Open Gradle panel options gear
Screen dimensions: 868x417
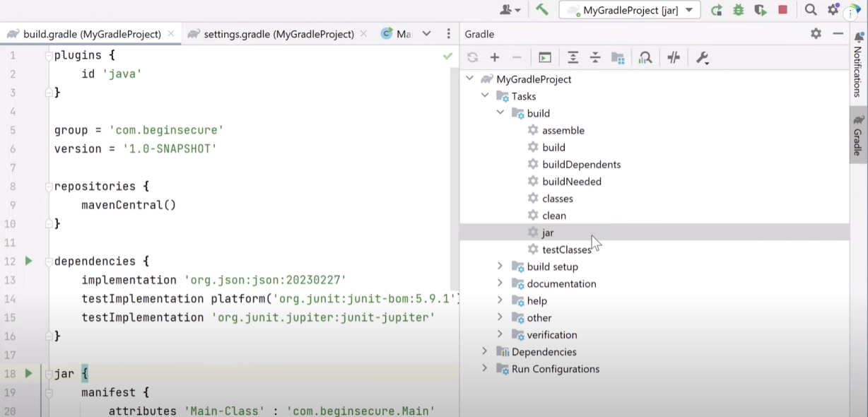tap(816, 34)
